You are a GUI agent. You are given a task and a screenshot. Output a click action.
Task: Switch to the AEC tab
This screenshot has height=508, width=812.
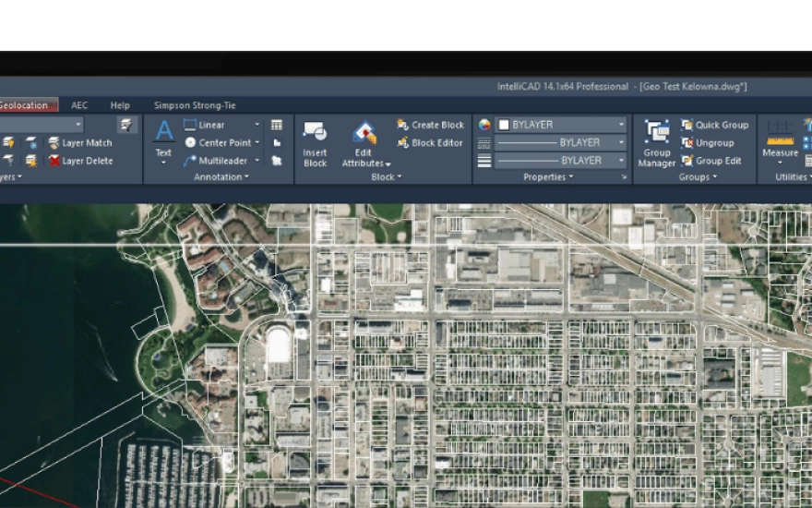[79, 105]
